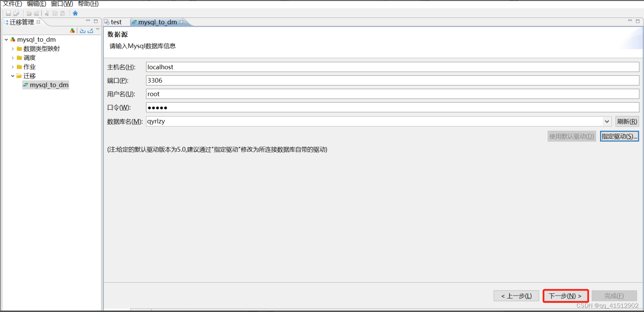
Task: Click the Cut scissors icon
Action: point(47,13)
